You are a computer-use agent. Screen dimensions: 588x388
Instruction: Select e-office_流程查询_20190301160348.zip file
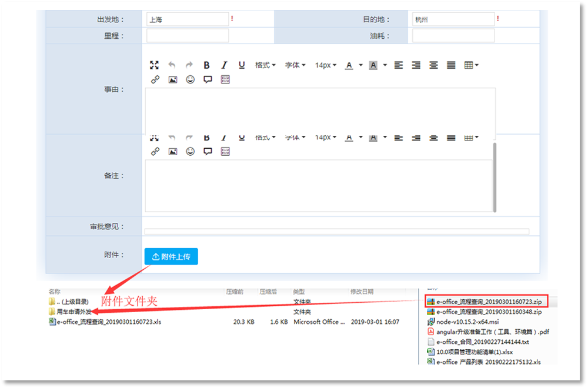[x=485, y=312]
